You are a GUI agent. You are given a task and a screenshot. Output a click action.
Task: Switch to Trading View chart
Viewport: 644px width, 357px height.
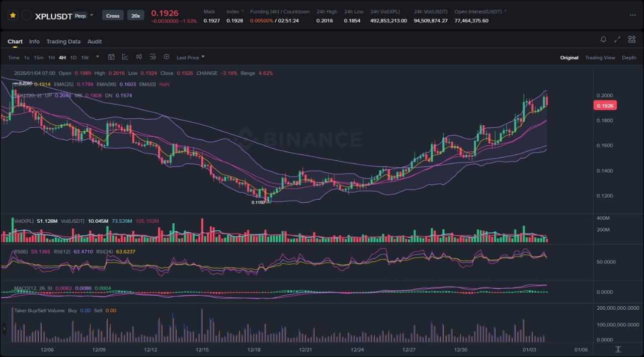[600, 57]
